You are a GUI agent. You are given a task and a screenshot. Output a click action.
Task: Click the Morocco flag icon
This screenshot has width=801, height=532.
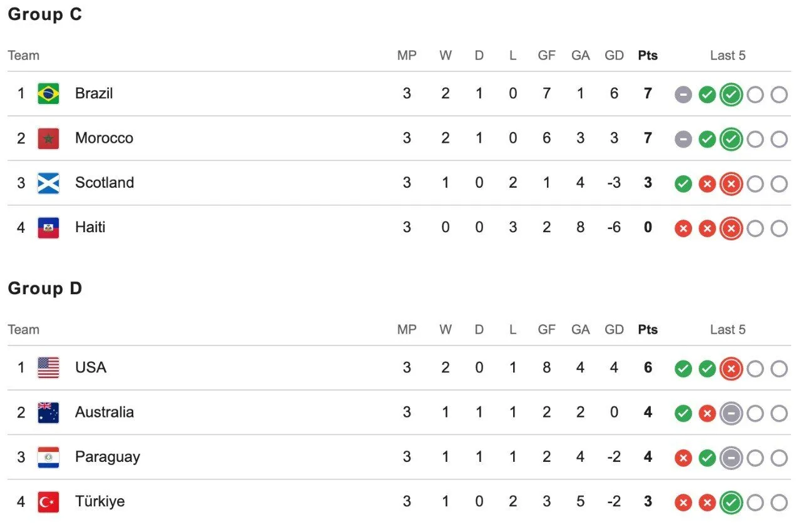pos(48,138)
